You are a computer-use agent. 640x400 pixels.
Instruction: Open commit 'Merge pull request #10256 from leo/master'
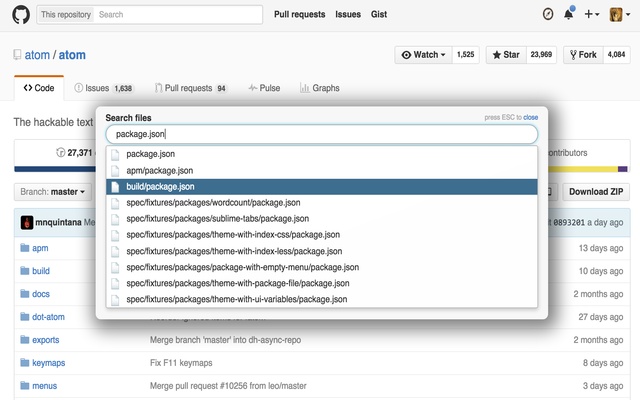click(228, 386)
